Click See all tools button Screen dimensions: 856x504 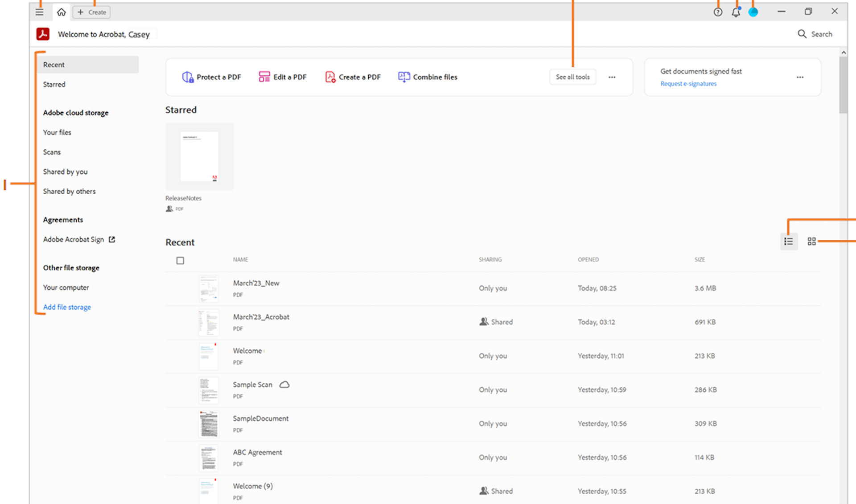(572, 77)
